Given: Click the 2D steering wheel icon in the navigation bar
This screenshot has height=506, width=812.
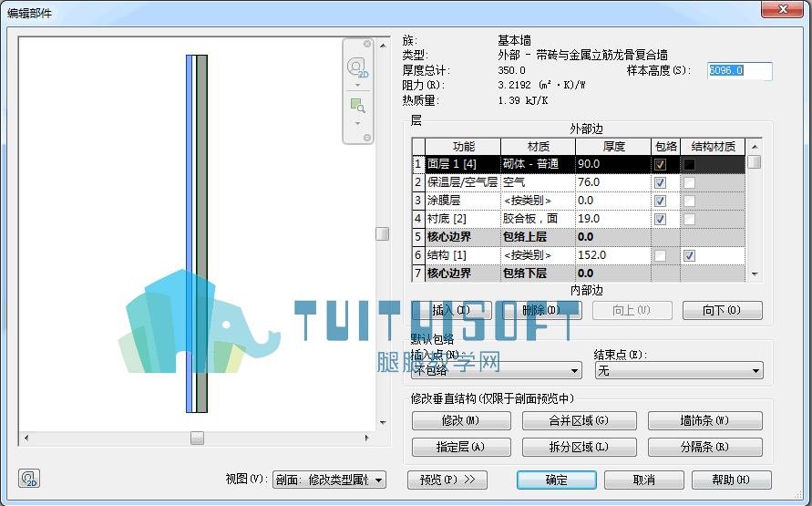Looking at the screenshot, I should (357, 67).
